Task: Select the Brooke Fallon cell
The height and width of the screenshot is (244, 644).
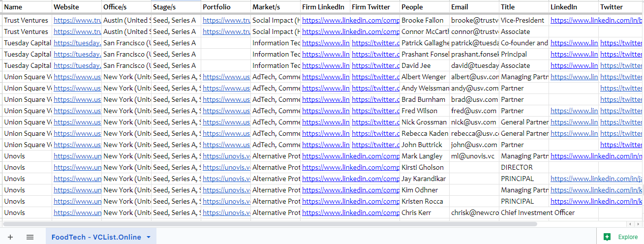Action: pyautogui.click(x=425, y=20)
